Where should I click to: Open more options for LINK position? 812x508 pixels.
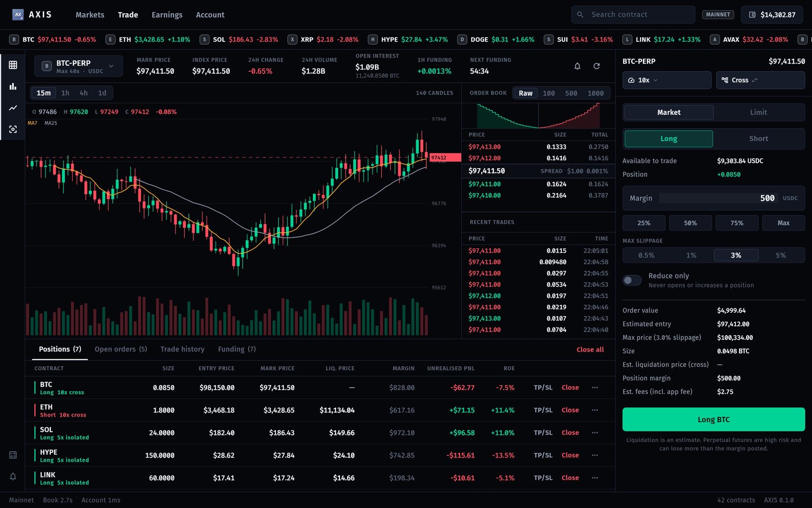click(595, 478)
